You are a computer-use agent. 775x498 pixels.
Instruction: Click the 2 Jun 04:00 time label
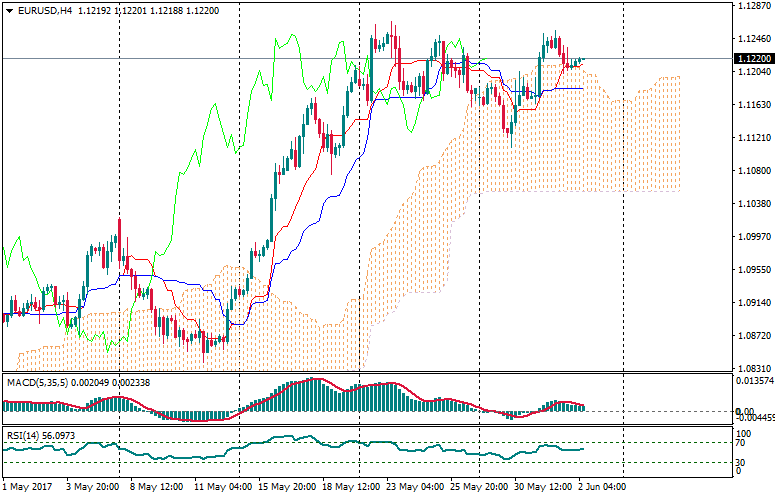pos(605,488)
